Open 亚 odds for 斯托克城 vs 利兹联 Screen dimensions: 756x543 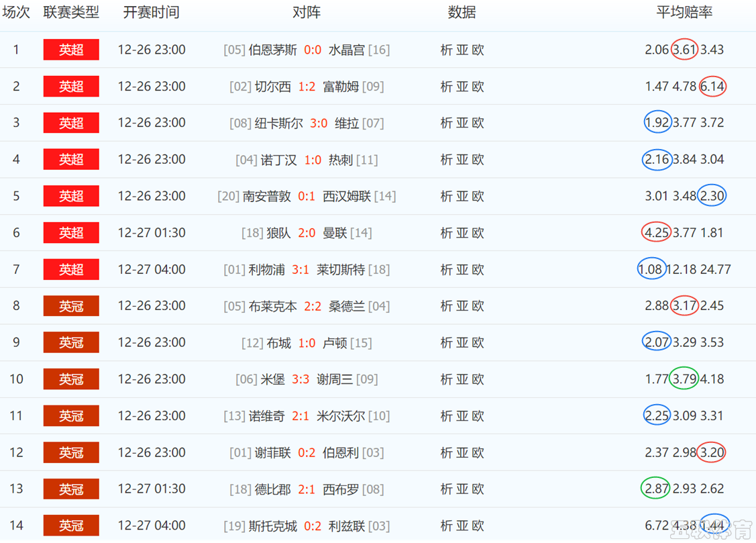(462, 526)
